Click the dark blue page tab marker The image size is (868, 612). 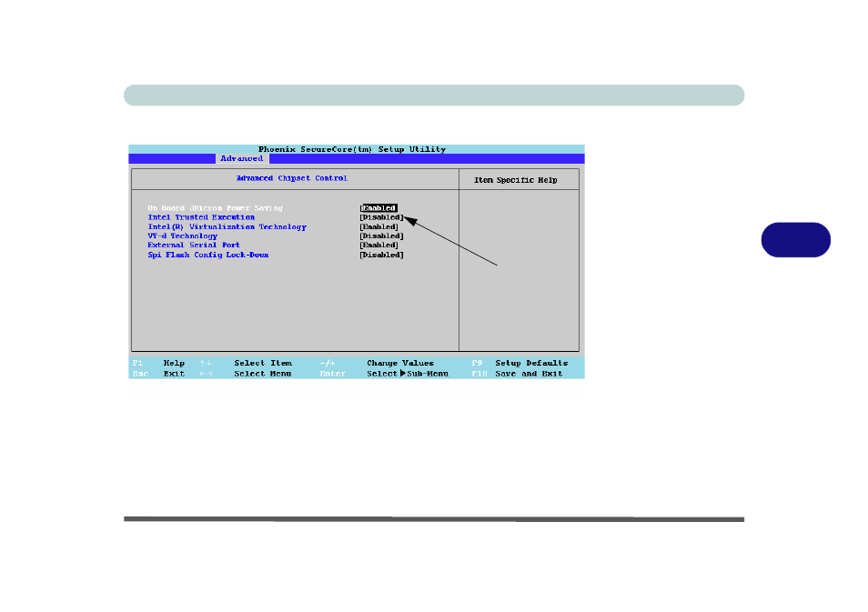pos(795,239)
